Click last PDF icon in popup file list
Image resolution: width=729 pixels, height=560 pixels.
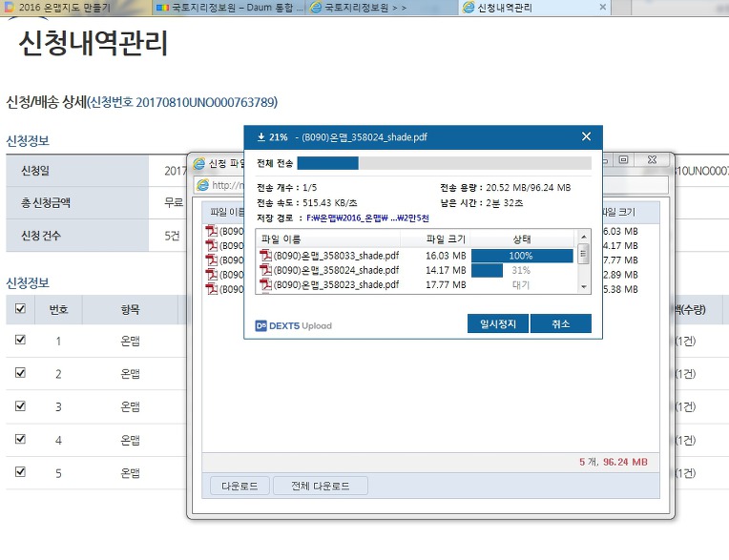(x=212, y=289)
